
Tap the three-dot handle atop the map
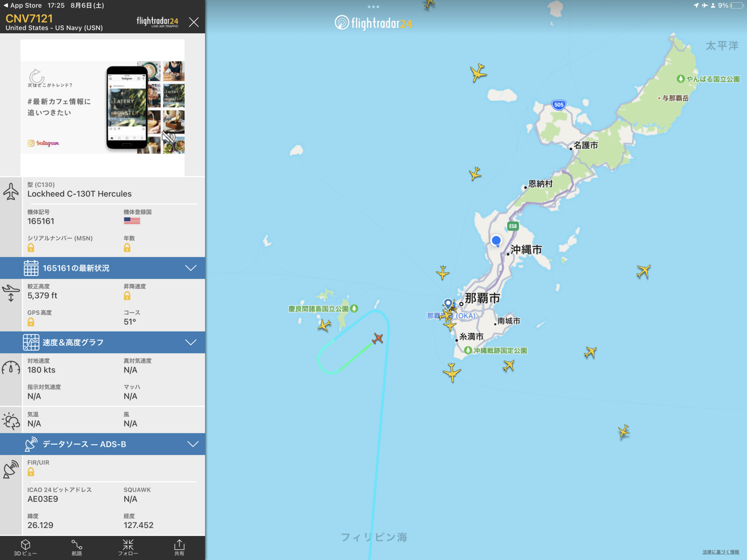coord(373,7)
